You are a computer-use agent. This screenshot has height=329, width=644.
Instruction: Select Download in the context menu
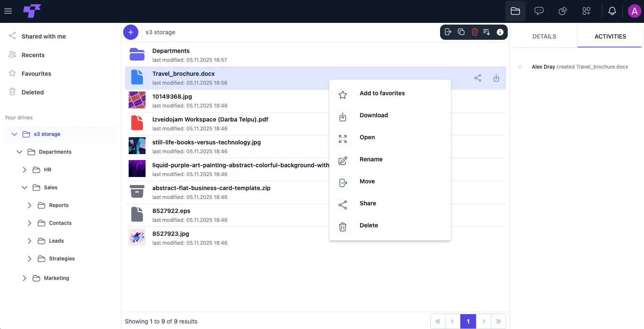[x=390, y=115]
